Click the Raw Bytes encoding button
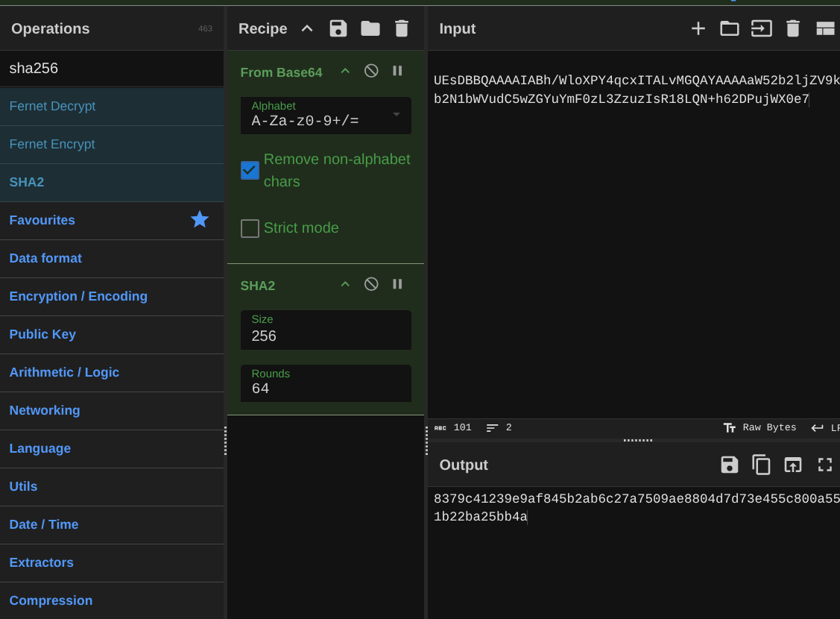Image resolution: width=840 pixels, height=619 pixels. [760, 427]
